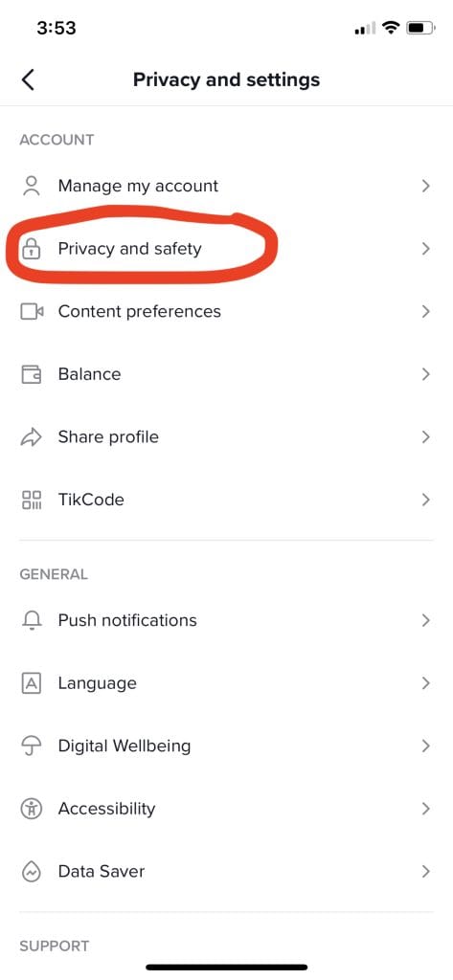Click the chevron next to Language
The width and height of the screenshot is (453, 980).
click(425, 683)
